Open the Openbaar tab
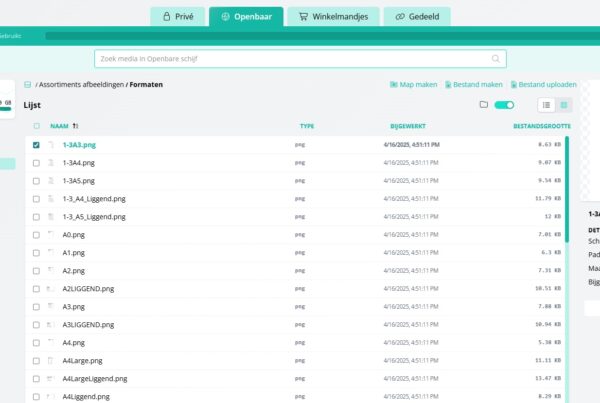The image size is (600, 403). (x=246, y=16)
